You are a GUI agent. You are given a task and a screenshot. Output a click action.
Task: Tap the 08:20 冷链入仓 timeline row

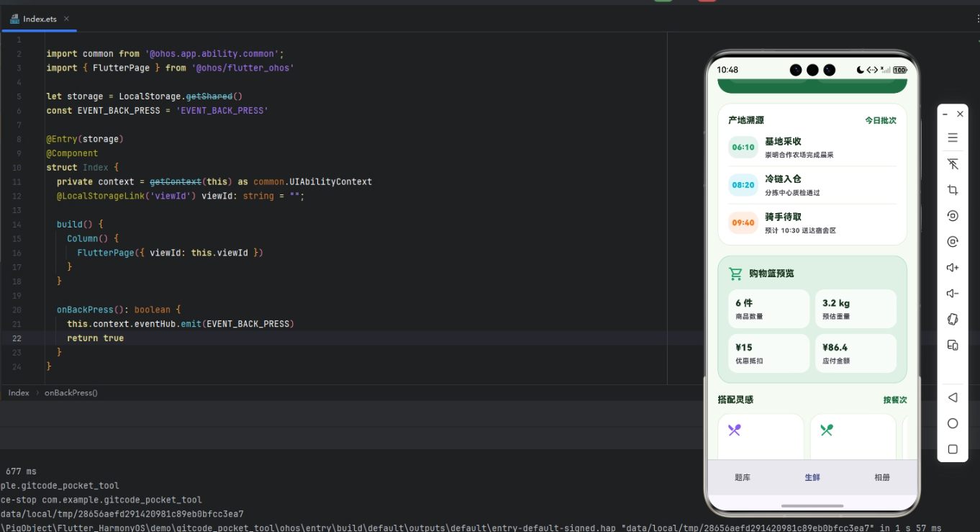point(812,185)
